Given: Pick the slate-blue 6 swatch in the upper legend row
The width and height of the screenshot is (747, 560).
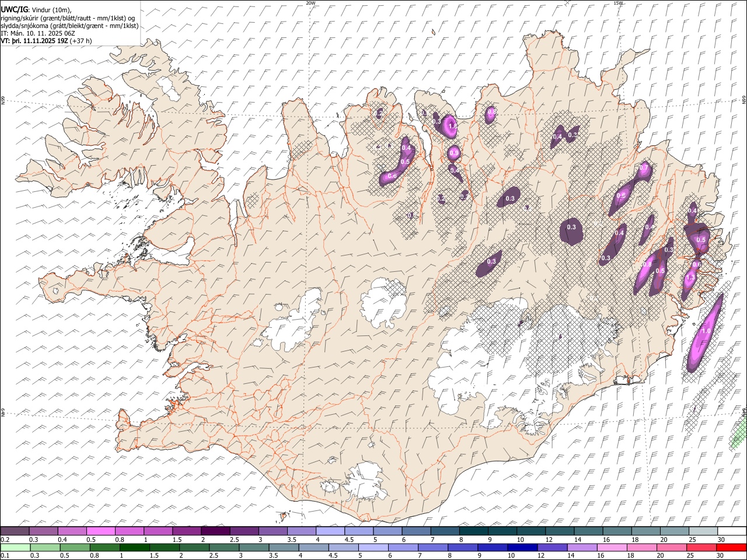Looking at the screenshot, I should click(416, 531).
